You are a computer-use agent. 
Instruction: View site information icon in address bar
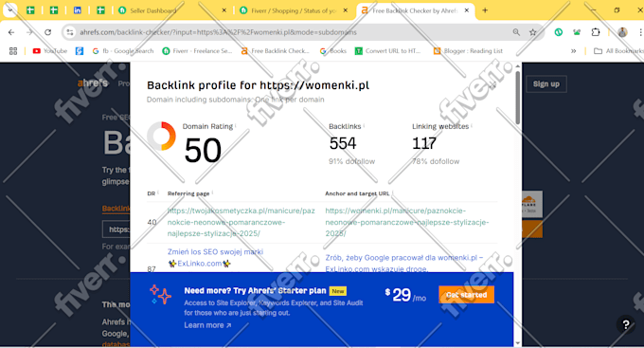[70, 32]
